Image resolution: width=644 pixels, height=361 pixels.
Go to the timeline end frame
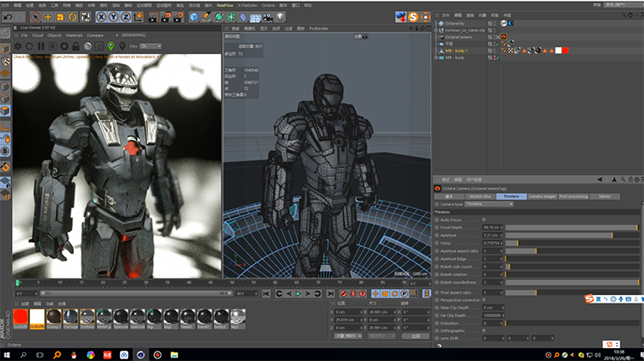click(x=331, y=294)
